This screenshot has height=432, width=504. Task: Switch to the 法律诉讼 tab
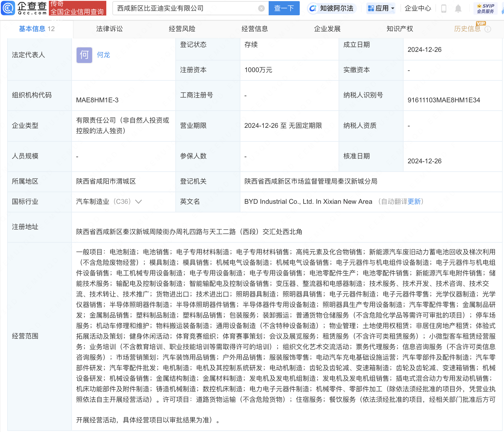[x=109, y=29]
